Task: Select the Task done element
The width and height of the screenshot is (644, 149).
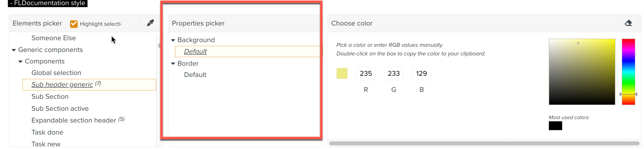Action: point(47,132)
